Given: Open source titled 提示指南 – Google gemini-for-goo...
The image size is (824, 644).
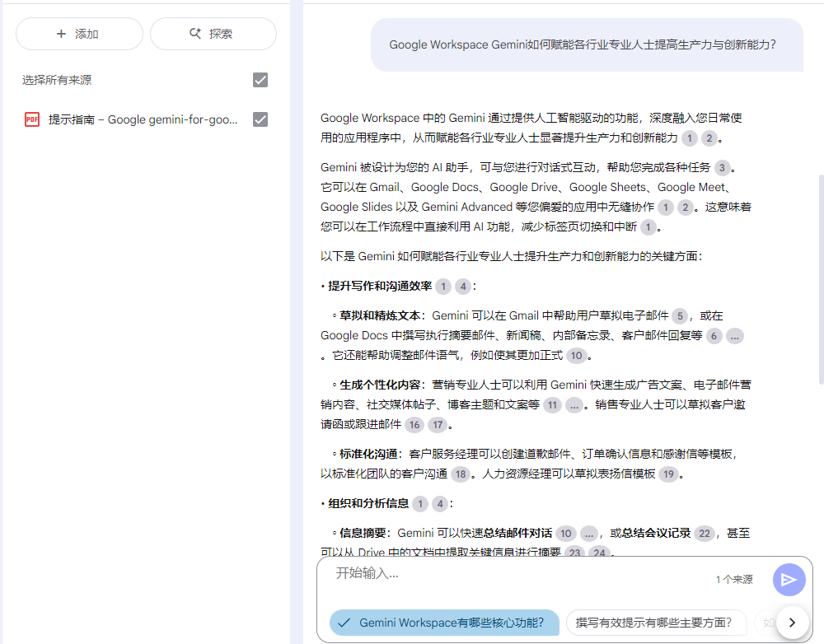Looking at the screenshot, I should 143,119.
